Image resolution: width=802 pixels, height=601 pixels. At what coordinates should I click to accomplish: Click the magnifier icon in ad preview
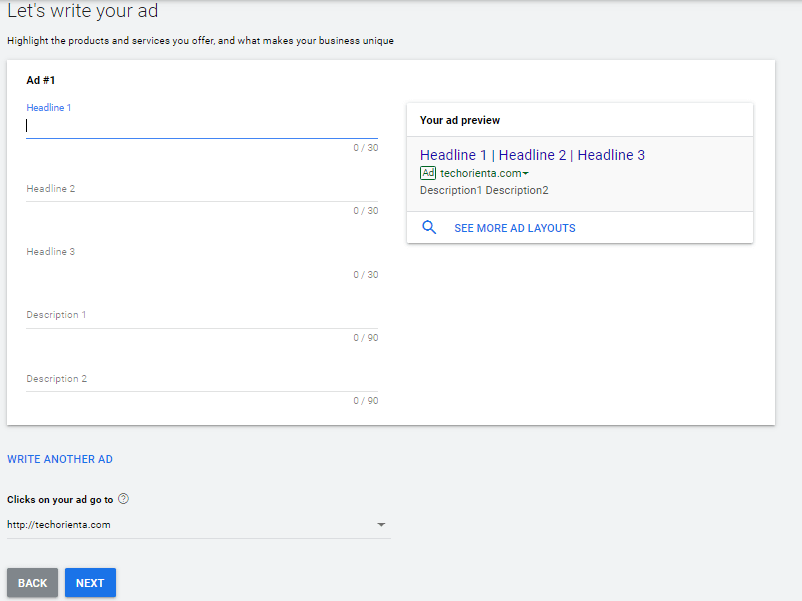tap(429, 228)
